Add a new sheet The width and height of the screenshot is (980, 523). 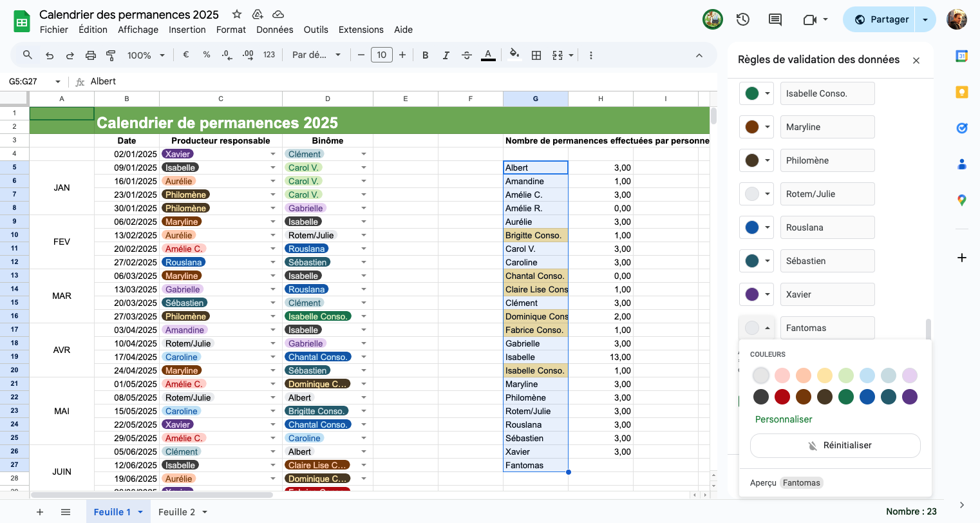click(40, 512)
